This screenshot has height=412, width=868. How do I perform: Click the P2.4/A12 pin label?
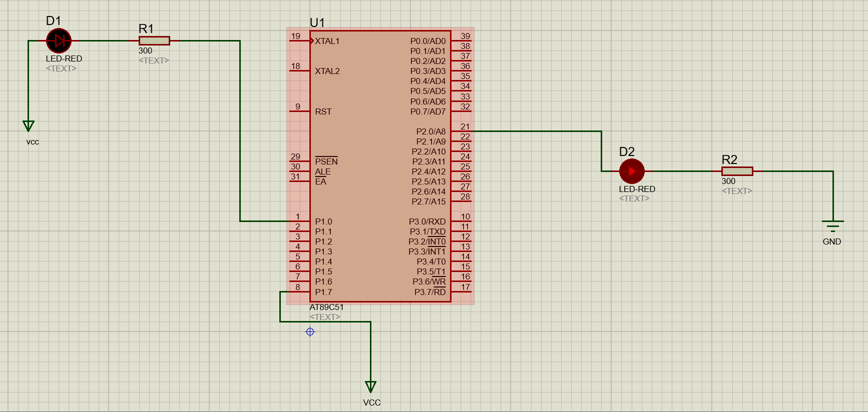(429, 171)
